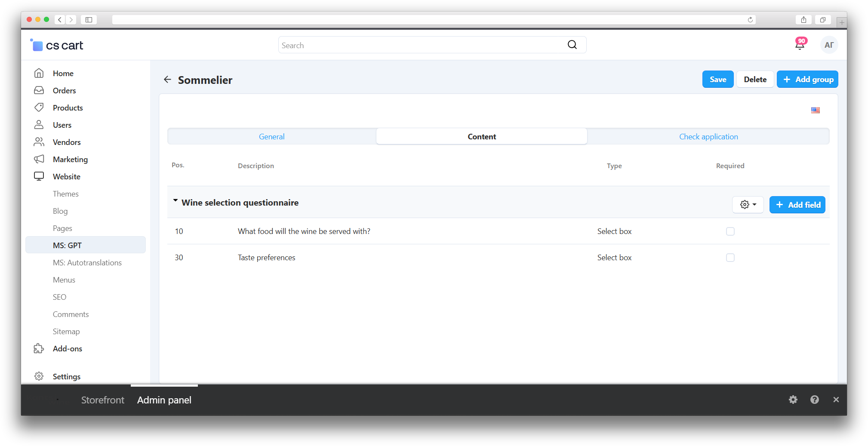Click the search magnifier icon
Screen dimensions: 868x446
572,45
